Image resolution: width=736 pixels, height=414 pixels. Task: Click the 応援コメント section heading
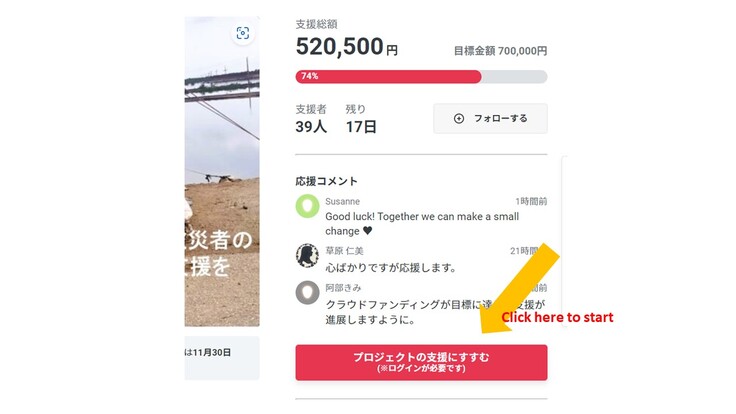pyautogui.click(x=326, y=181)
